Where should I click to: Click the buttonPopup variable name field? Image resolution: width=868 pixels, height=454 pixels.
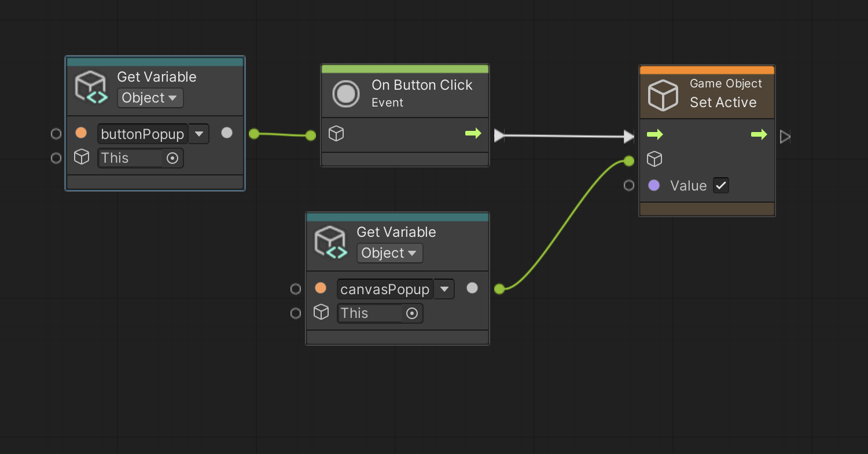[142, 134]
